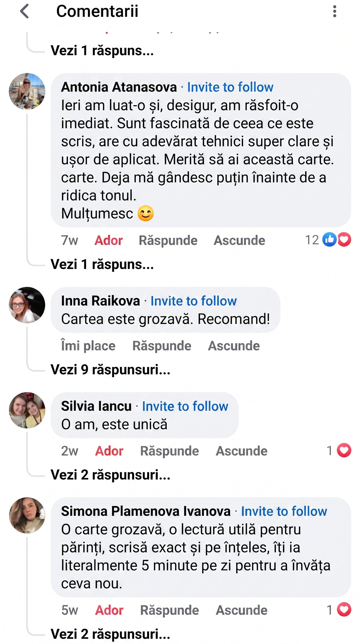This screenshot has width=360, height=644.
Task: Hide Inna Raikova's comment with Ascunde
Action: pyautogui.click(x=234, y=346)
